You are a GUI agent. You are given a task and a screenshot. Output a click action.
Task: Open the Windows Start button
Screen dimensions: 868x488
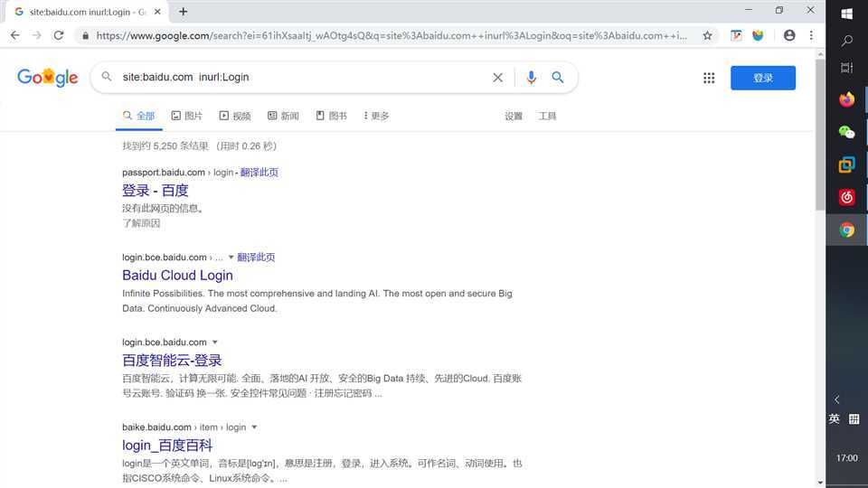coord(846,14)
